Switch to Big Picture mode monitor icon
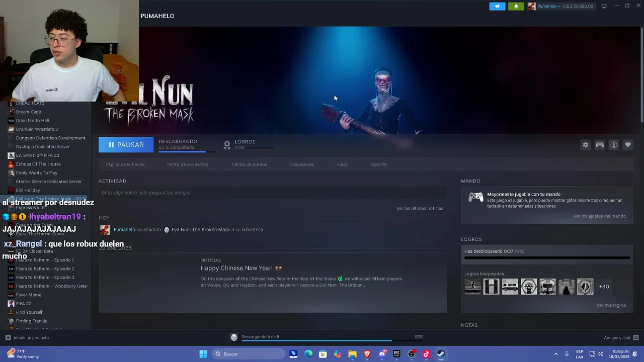 (x=604, y=6)
